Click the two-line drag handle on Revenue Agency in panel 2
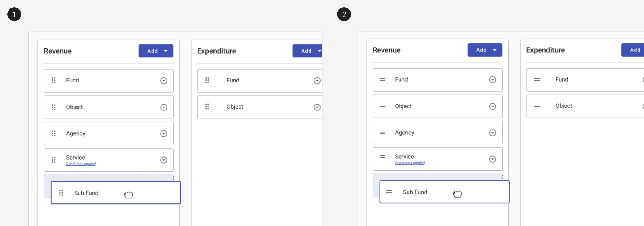Viewport: 644px width, 226px height. pos(382,133)
